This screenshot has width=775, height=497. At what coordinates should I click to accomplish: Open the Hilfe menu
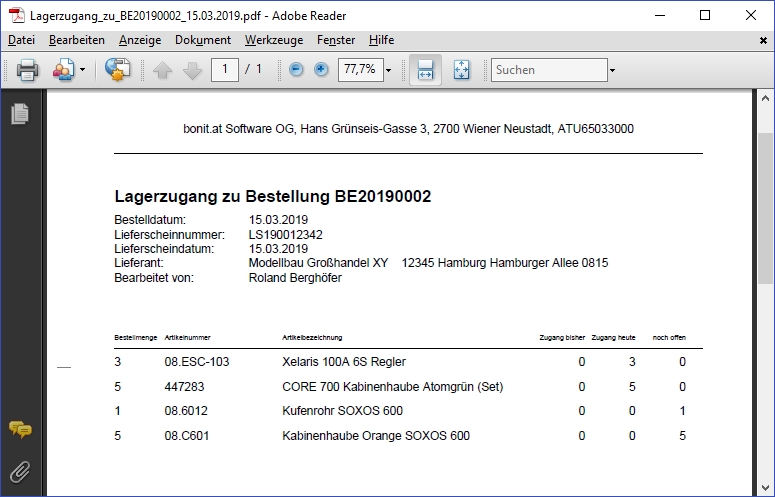point(382,40)
